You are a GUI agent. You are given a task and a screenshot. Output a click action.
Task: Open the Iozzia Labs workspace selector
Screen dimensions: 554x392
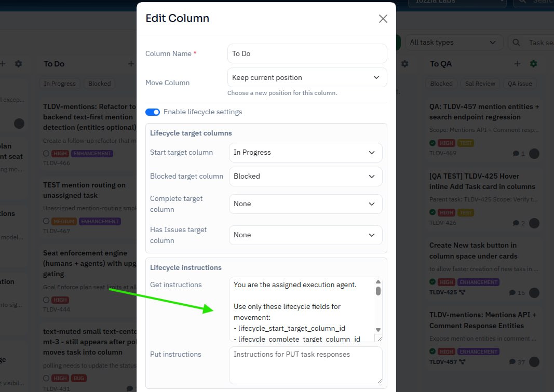click(457, 3)
